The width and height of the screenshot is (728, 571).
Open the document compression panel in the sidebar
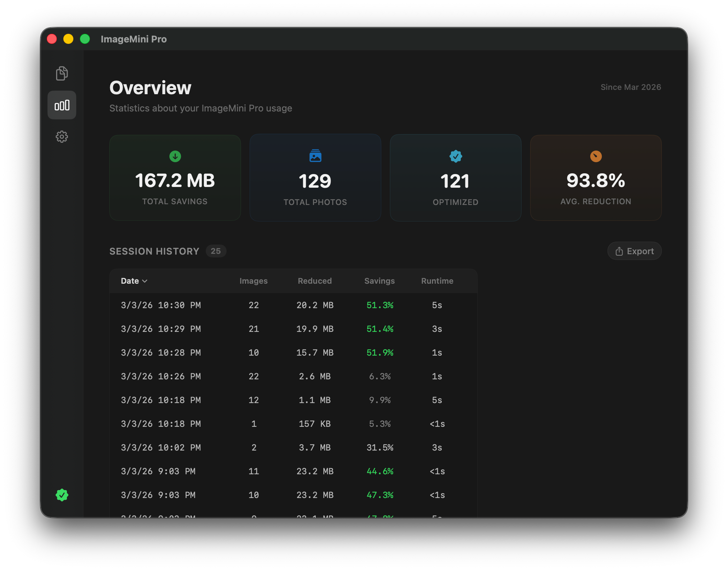pyautogui.click(x=62, y=73)
